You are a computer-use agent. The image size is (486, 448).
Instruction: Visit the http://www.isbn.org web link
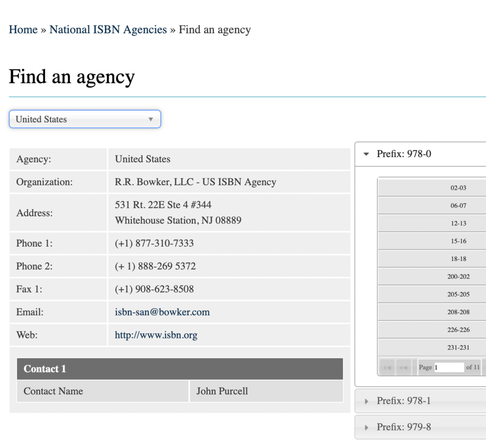pos(156,335)
